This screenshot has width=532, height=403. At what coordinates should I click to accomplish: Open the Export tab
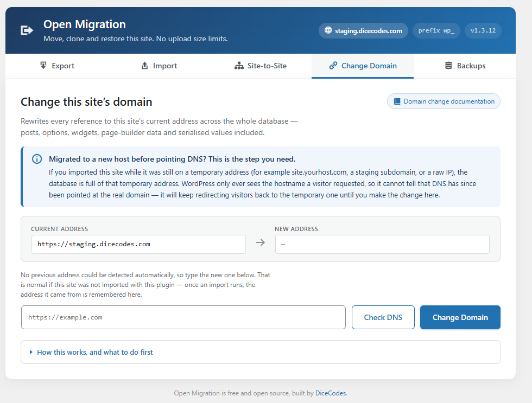click(56, 66)
